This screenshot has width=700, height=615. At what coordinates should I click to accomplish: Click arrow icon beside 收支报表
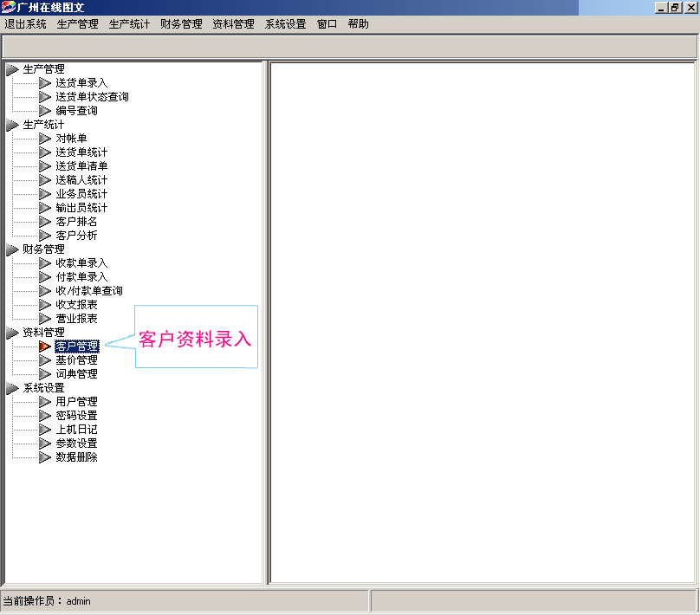pyautogui.click(x=45, y=304)
